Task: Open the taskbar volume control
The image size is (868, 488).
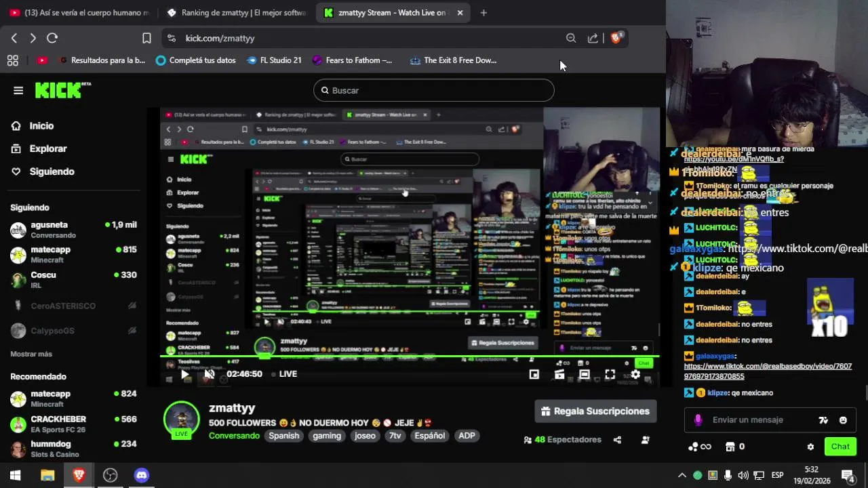Action: pyautogui.click(x=743, y=475)
